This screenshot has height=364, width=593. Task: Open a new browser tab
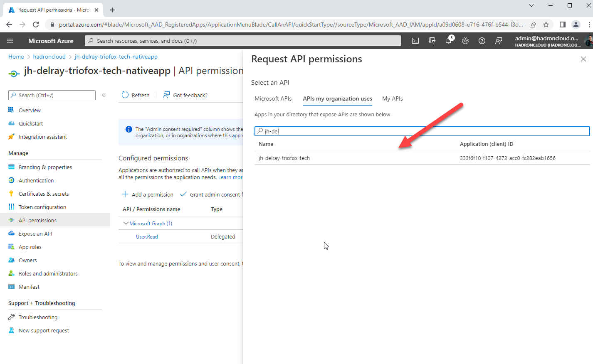pos(112,10)
